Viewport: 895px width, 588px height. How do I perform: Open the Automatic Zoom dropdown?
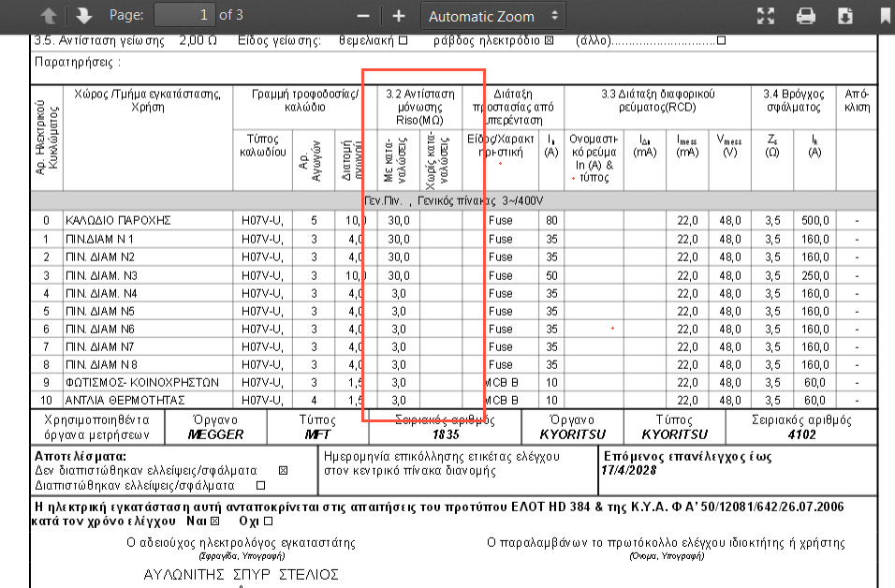493,16
